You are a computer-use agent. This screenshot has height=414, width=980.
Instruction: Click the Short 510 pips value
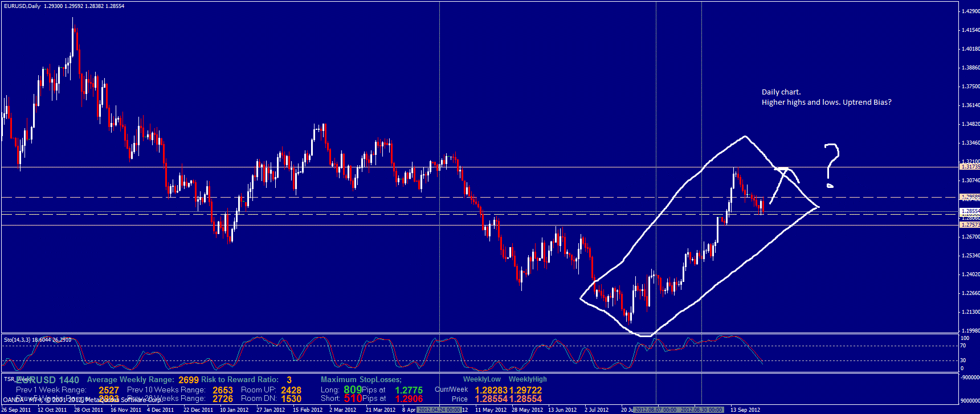(x=353, y=399)
